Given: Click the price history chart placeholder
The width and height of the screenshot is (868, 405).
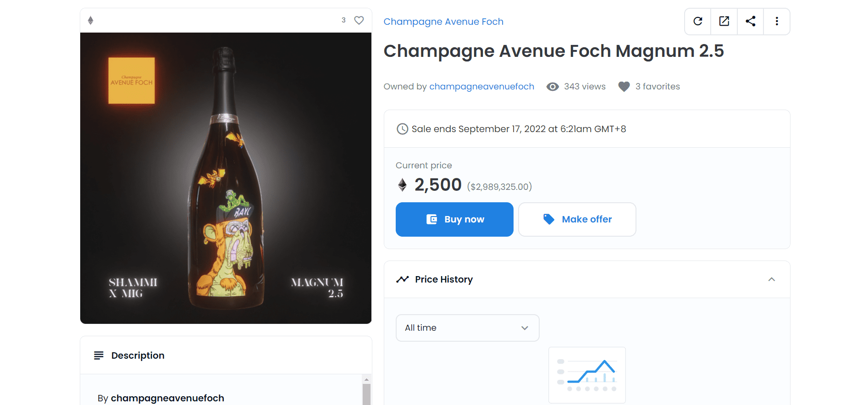Looking at the screenshot, I should [x=587, y=375].
